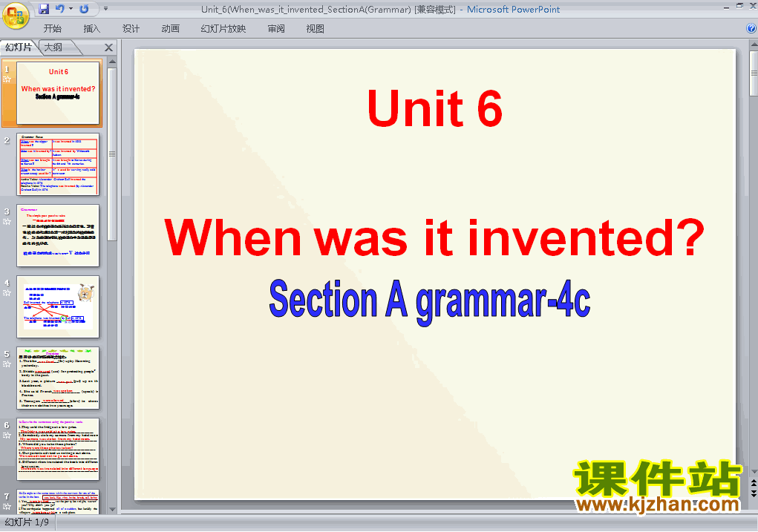
Task: Select slide 7 thumbnail
Action: point(58,502)
